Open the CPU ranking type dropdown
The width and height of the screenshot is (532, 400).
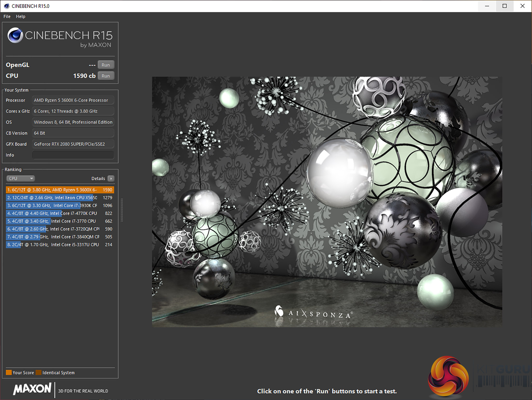coord(21,178)
